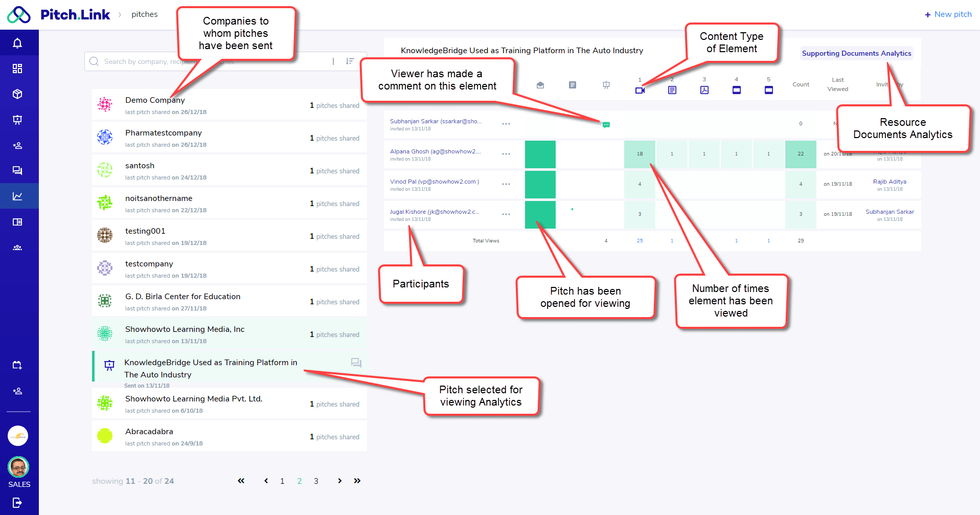Click the chat icon on the KnowledgeBridge pitch
Screen dimensions: 980x515
tap(356, 363)
